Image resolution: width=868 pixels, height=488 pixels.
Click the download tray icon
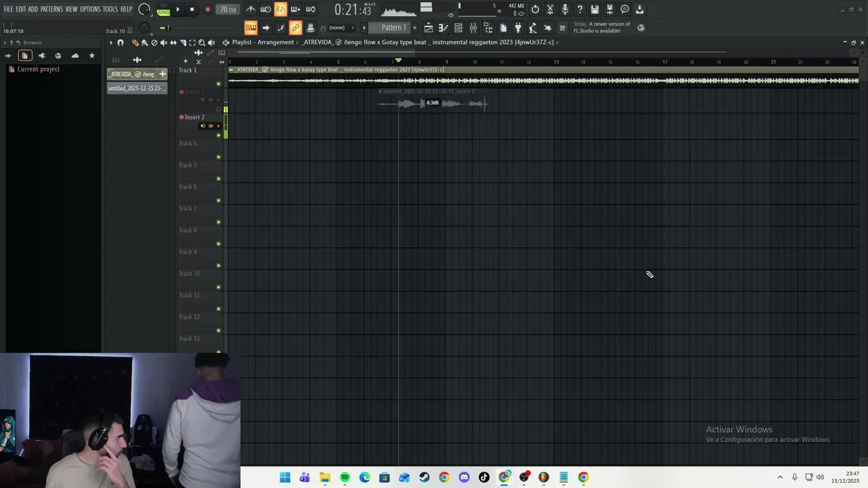click(x=639, y=9)
